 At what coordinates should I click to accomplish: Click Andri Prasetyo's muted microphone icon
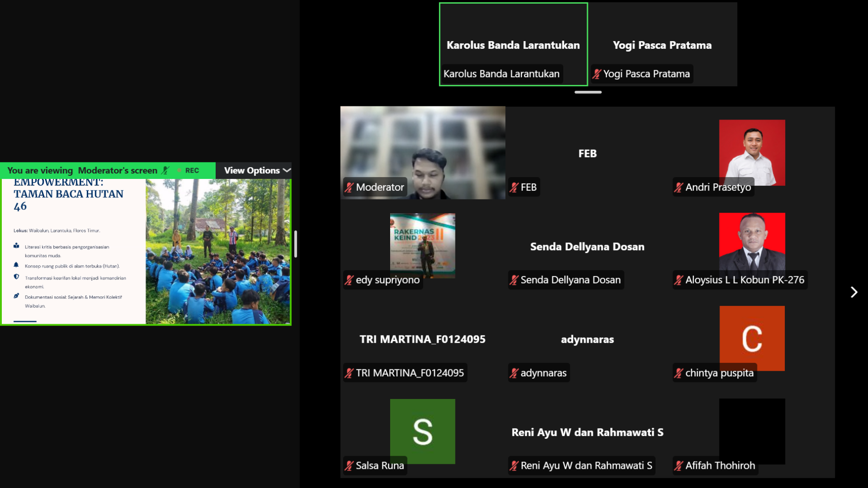click(x=678, y=187)
